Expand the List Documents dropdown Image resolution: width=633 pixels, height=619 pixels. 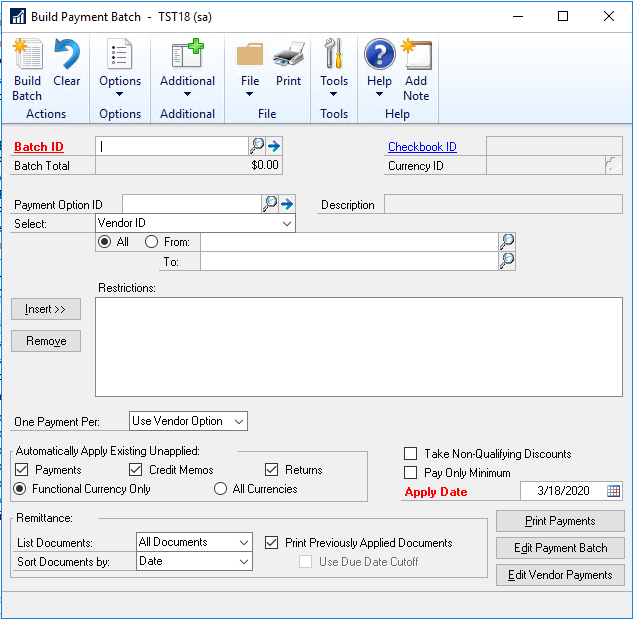point(244,542)
